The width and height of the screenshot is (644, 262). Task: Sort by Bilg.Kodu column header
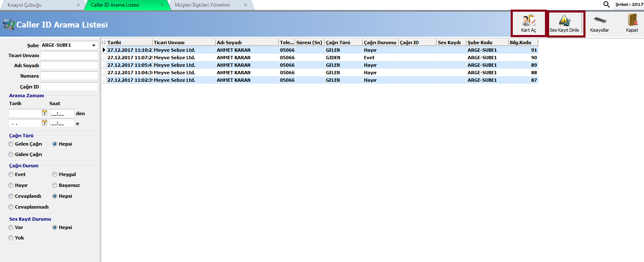tap(523, 43)
